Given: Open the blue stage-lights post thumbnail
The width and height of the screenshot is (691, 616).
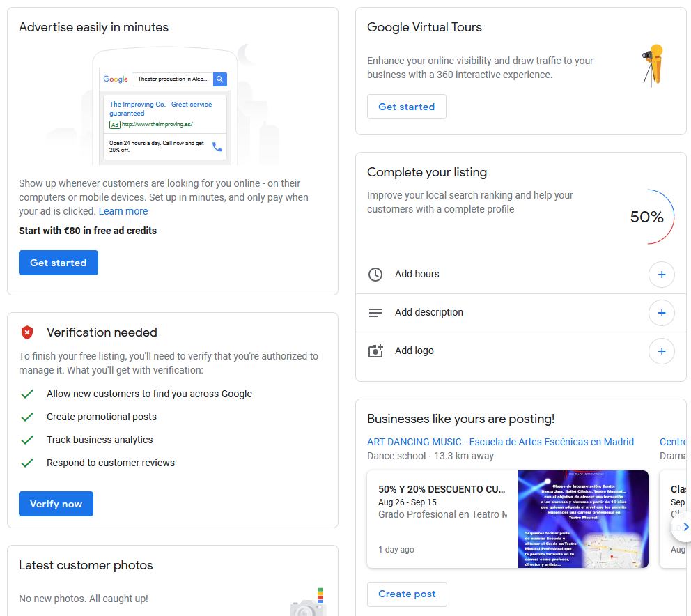Looking at the screenshot, I should pos(583,519).
